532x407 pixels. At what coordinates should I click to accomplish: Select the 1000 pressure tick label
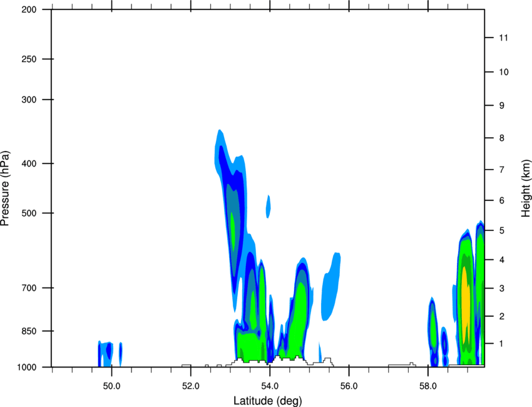click(x=26, y=368)
